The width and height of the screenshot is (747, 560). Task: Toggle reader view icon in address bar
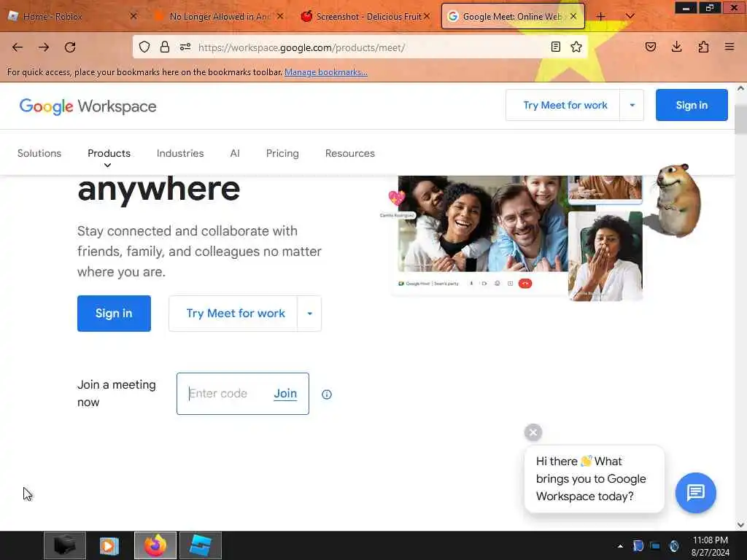coord(555,47)
